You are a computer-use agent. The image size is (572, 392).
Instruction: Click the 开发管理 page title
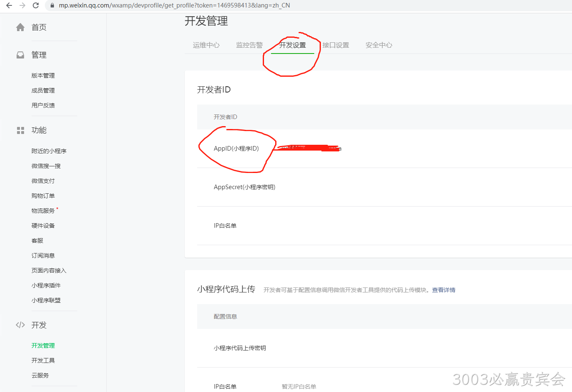(x=206, y=21)
